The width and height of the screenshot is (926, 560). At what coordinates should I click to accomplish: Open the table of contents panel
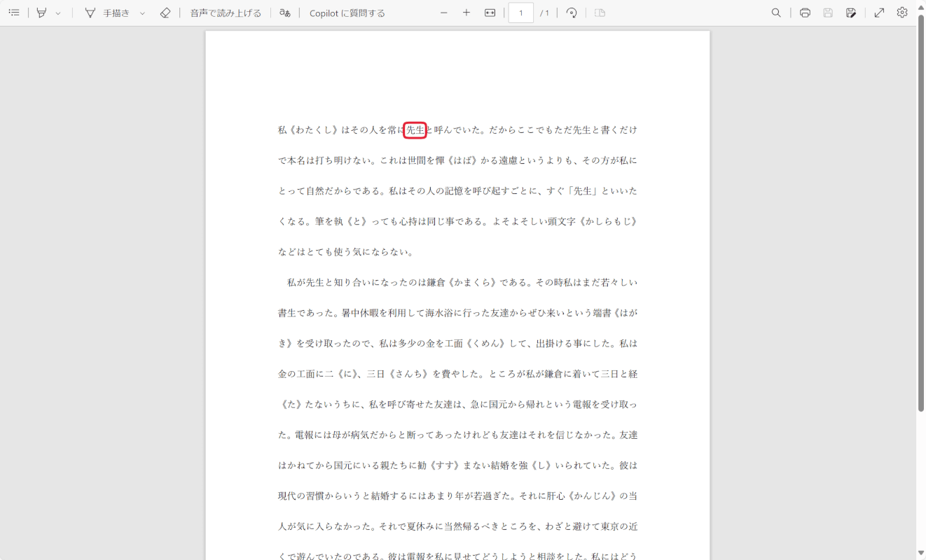[14, 13]
